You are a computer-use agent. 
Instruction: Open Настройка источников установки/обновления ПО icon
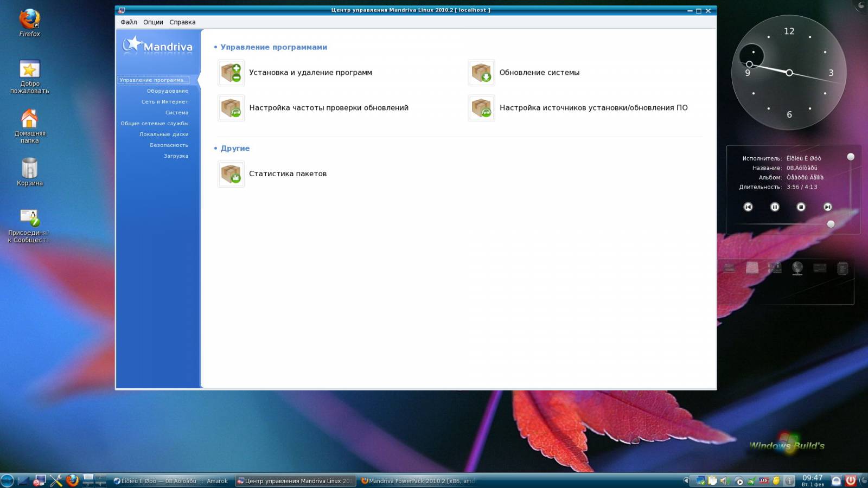click(481, 108)
